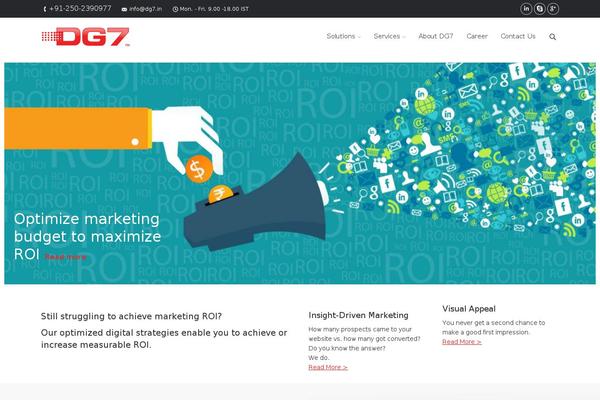Click the megaphone banner image
The width and height of the screenshot is (600, 400).
[x=300, y=173]
